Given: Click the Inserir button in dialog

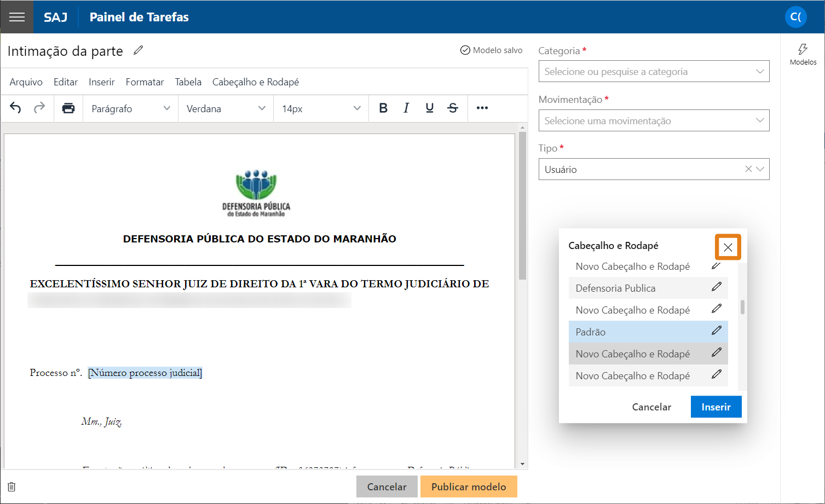Looking at the screenshot, I should 716,407.
